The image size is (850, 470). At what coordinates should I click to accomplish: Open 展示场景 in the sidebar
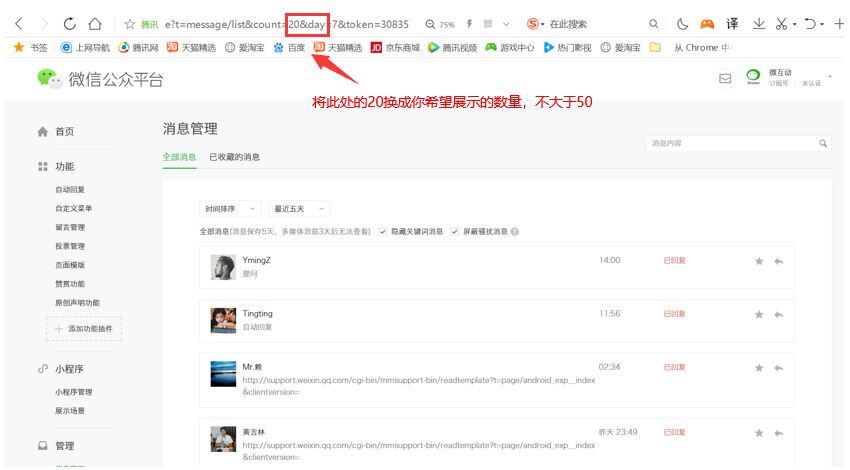(70, 411)
